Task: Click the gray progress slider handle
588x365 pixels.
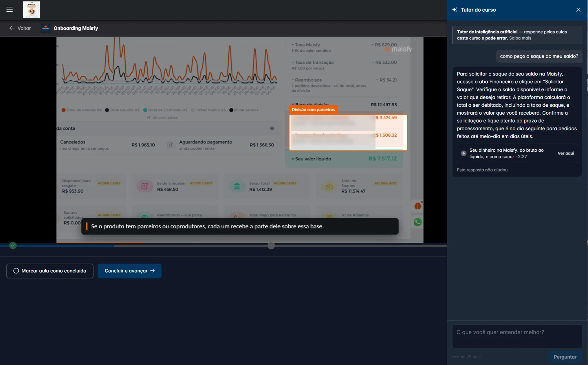Action: tap(271, 245)
